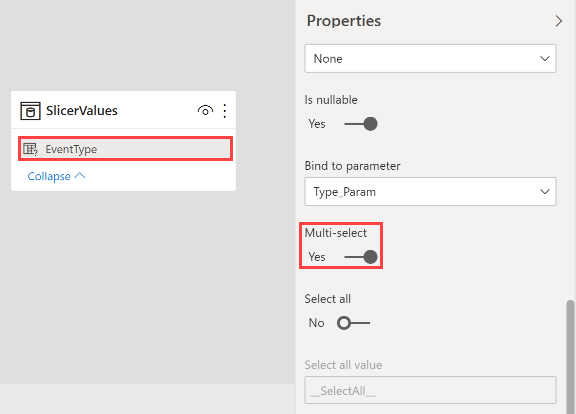Open the Bind to parameter dropdown
Screen dimensions: 576x414
[x=430, y=192]
